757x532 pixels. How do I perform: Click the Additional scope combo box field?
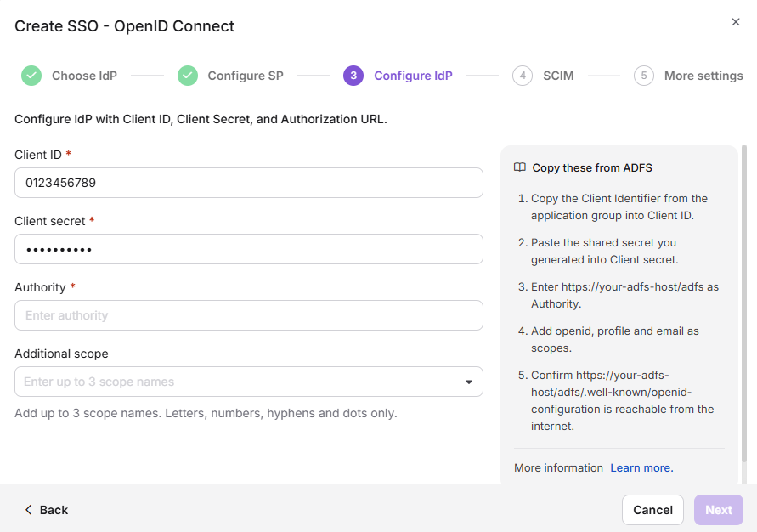click(x=249, y=382)
